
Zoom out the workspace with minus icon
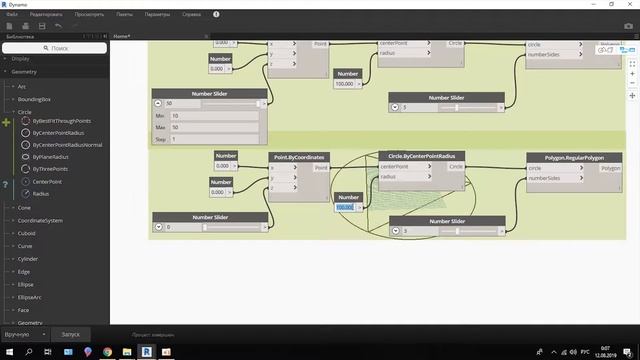(632, 83)
